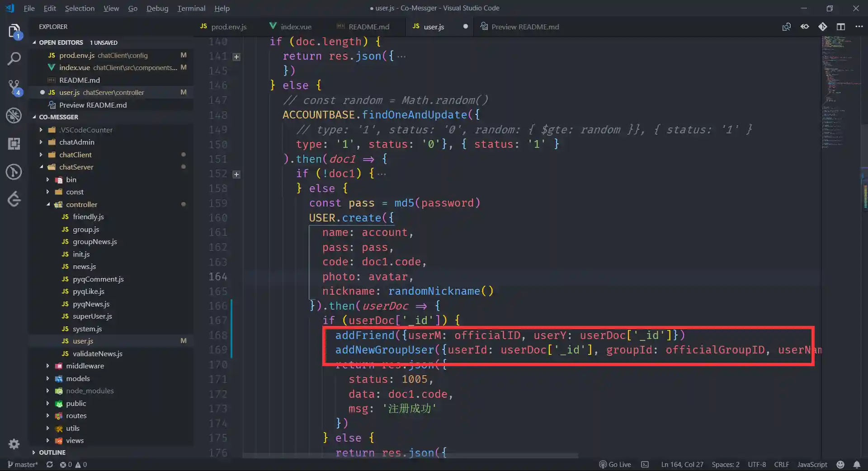This screenshot has height=471, width=868.
Task: Open Manage settings gear in activity bar
Action: point(15,444)
